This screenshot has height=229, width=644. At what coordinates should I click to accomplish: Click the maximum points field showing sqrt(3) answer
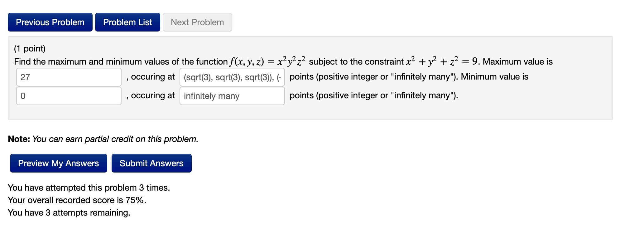(232, 77)
